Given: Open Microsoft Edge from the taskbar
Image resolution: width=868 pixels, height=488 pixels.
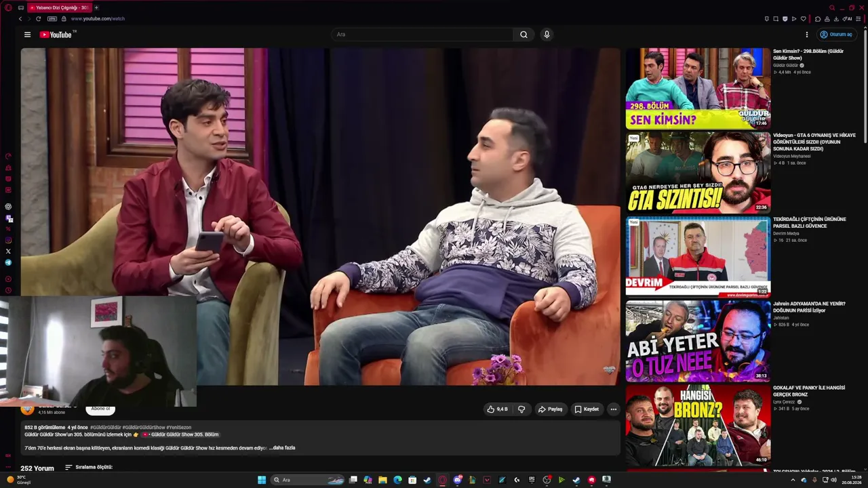Looking at the screenshot, I should click(x=397, y=480).
